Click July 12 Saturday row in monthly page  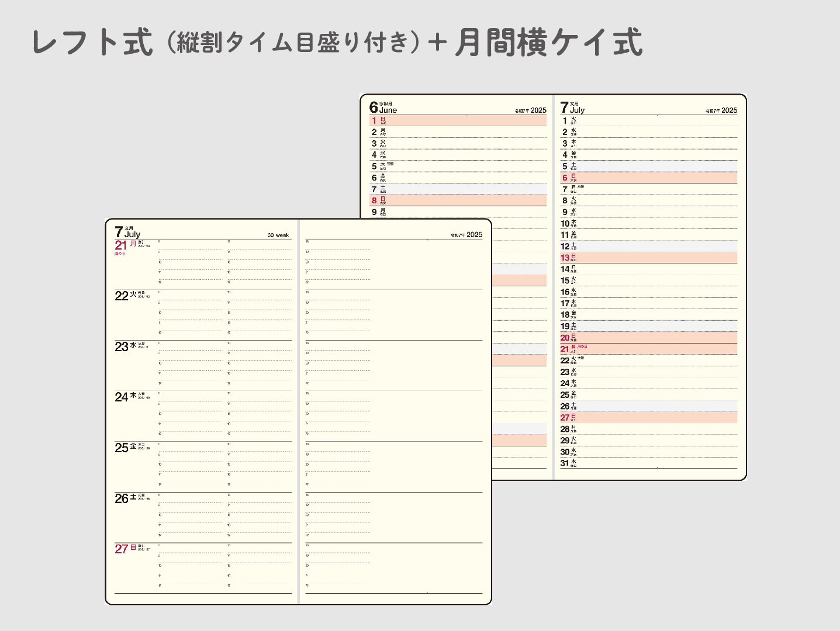648,246
